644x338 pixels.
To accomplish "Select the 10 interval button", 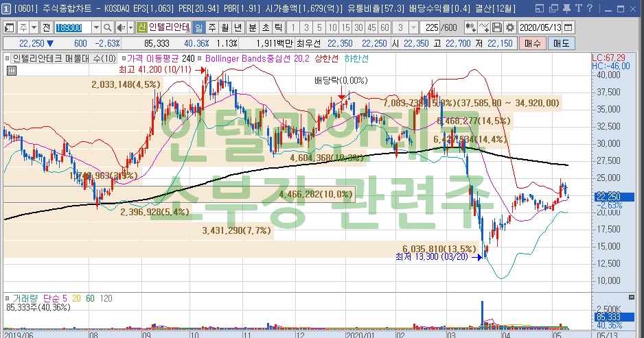I will [x=332, y=27].
